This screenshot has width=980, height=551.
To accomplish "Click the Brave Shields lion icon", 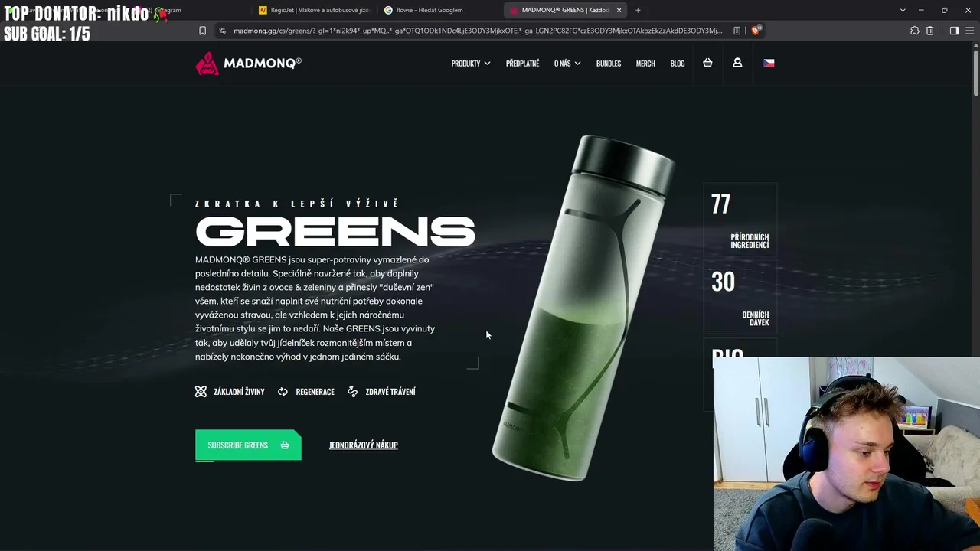I will point(756,31).
